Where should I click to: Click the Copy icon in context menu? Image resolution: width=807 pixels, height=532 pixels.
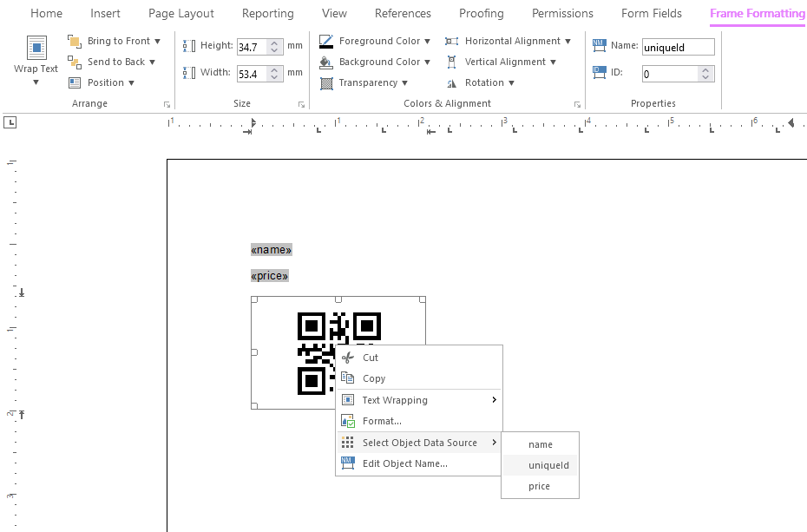coord(348,378)
